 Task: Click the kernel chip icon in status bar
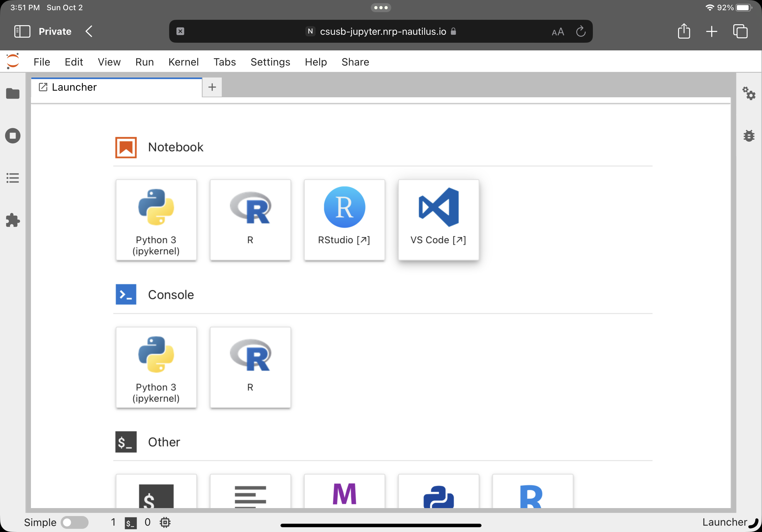(165, 522)
